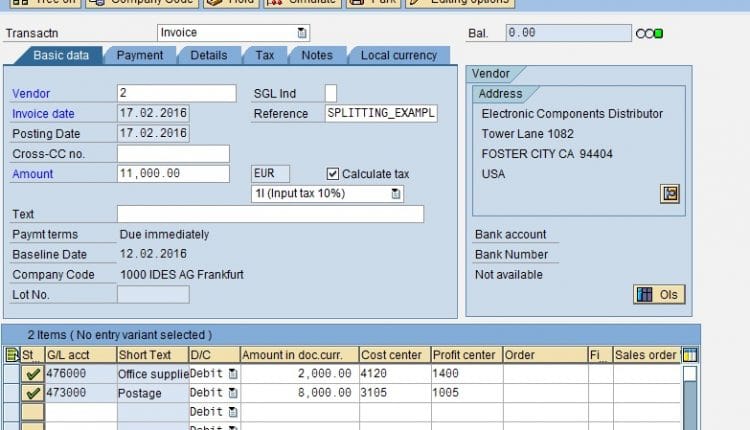The image size is (750, 430).
Task: Click the Short Text cell Office supplie
Action: tap(153, 374)
